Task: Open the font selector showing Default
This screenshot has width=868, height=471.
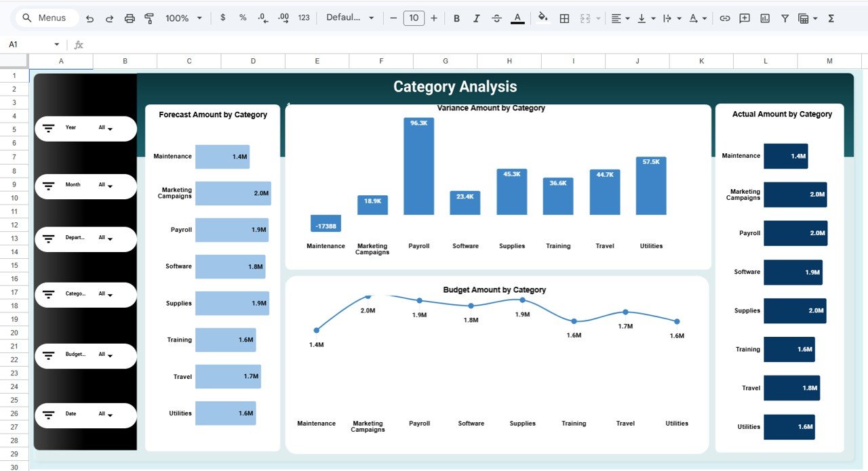Action: point(349,18)
